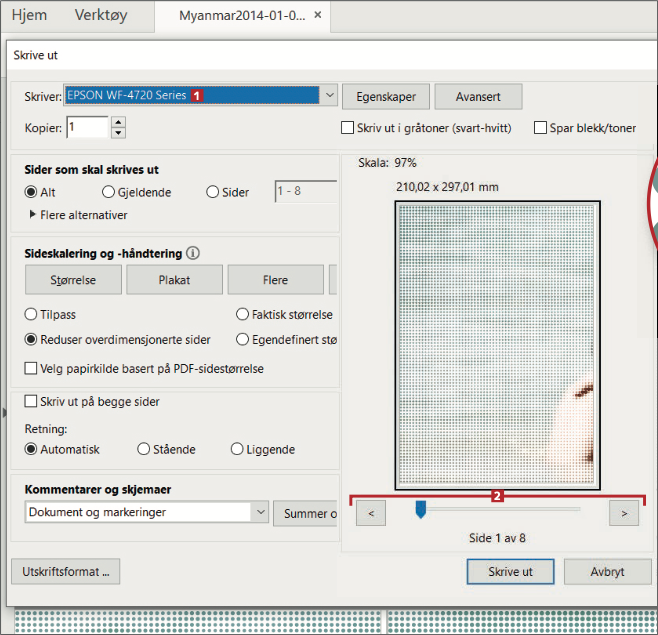The width and height of the screenshot is (658, 635).
Task: Open the Skriver printer dropdown
Action: click(x=330, y=96)
